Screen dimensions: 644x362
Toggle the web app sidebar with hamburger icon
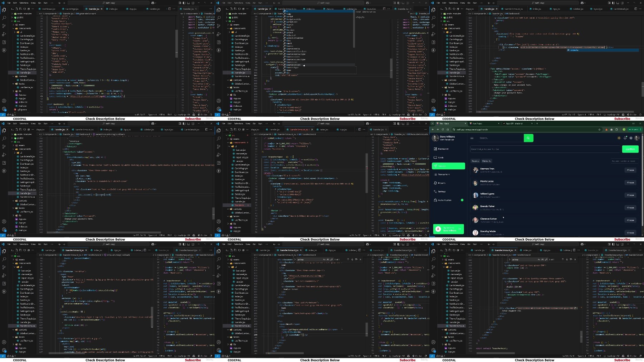coord(472,138)
